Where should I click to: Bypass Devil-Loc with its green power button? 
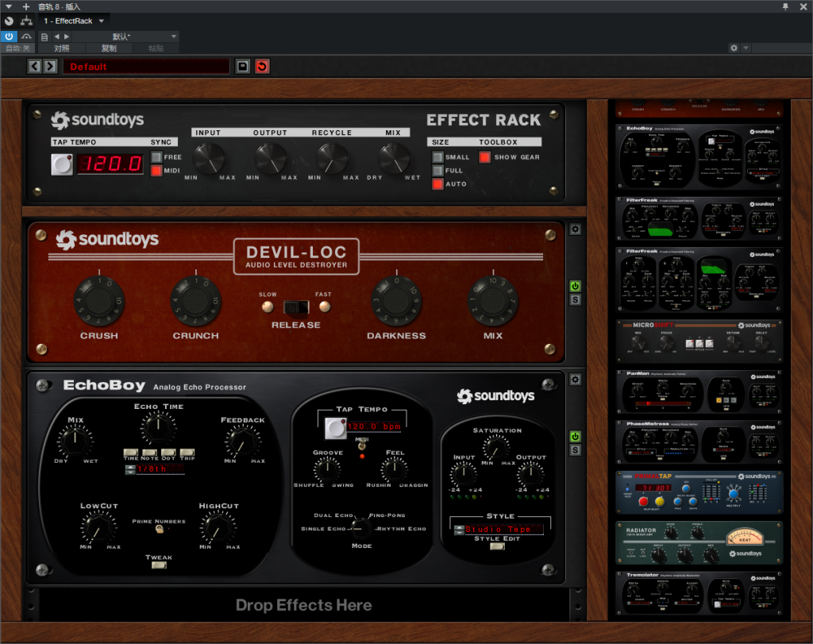click(x=575, y=286)
